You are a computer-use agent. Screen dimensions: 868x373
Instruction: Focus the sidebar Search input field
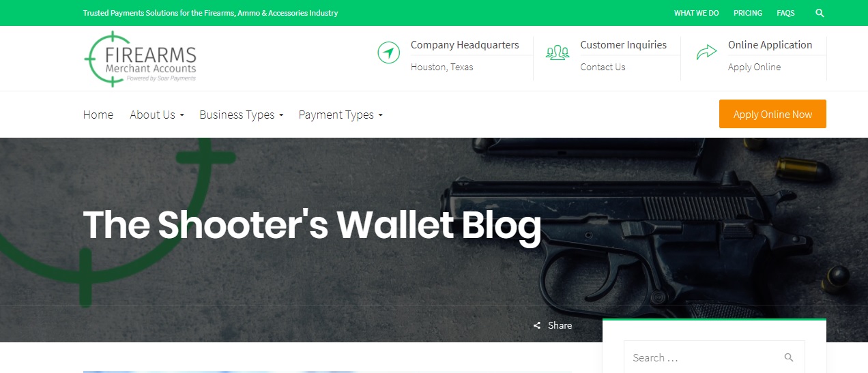714,357
